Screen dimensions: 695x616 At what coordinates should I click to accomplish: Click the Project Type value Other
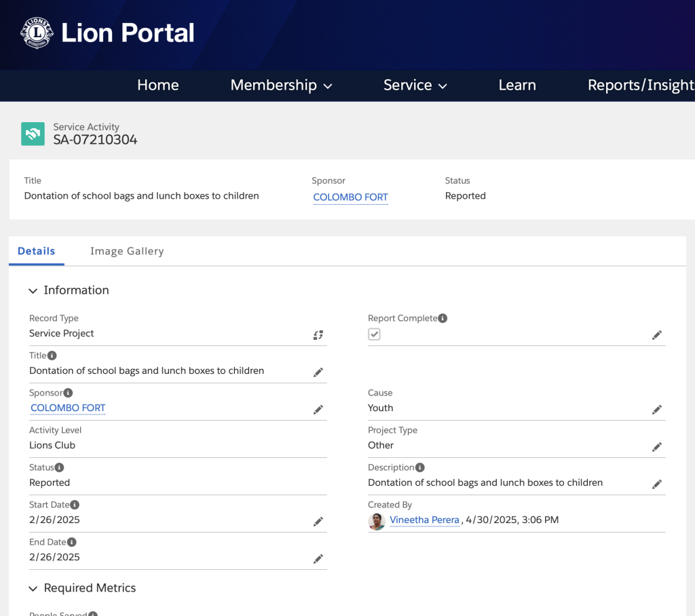point(381,446)
